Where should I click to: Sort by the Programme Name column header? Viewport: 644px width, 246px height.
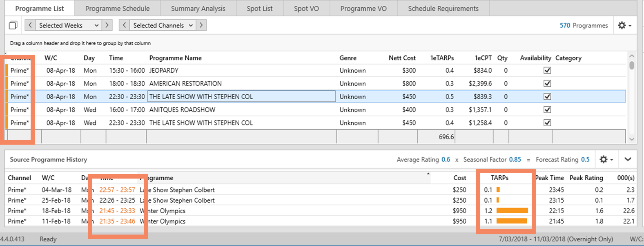pos(176,58)
